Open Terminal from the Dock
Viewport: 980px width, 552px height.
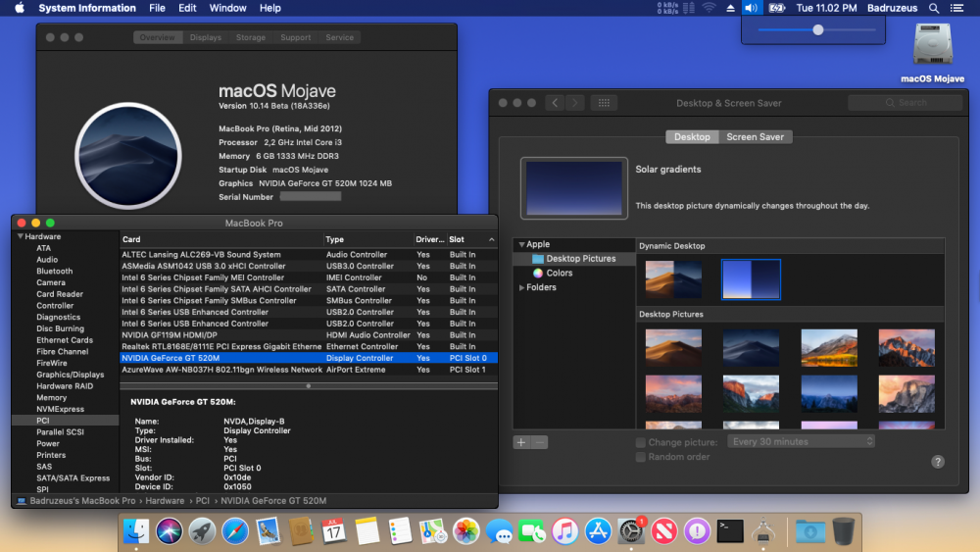pyautogui.click(x=730, y=530)
